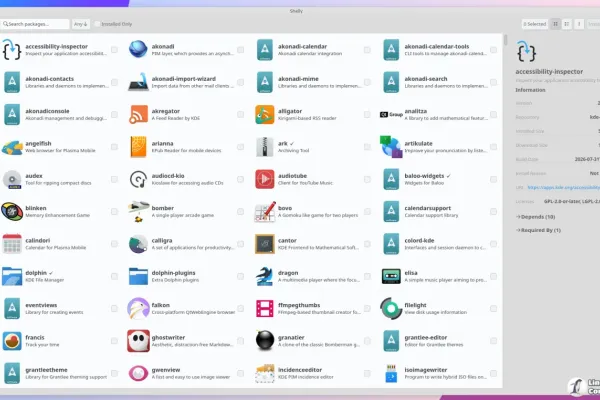
Task: Click the audiocd-kio disc icon
Action: click(x=138, y=179)
